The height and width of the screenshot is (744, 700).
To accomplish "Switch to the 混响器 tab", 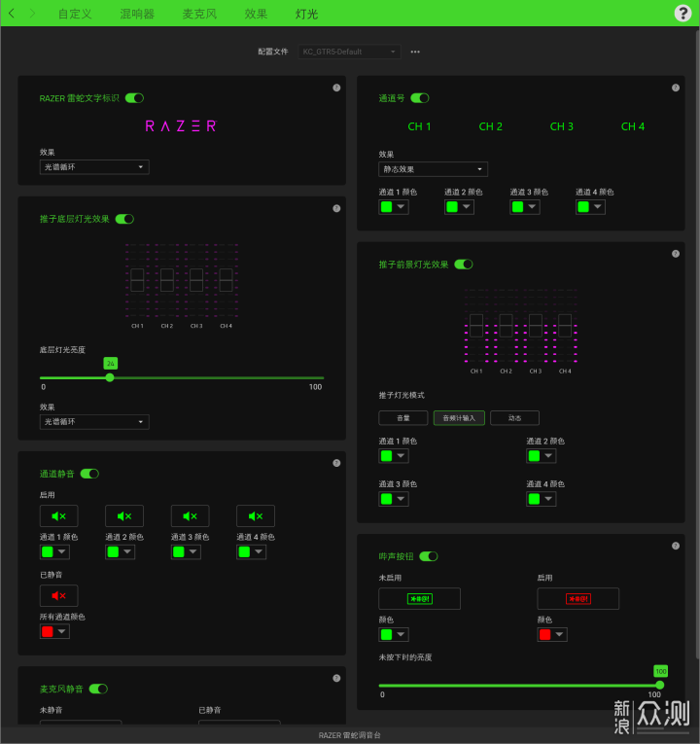I will click(137, 14).
